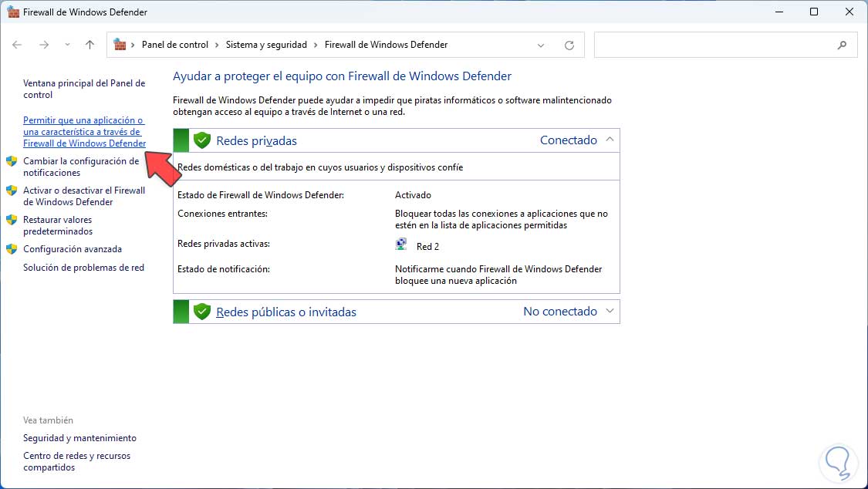The height and width of the screenshot is (489, 868).
Task: Select Panel de control in the breadcrumb
Action: click(175, 45)
